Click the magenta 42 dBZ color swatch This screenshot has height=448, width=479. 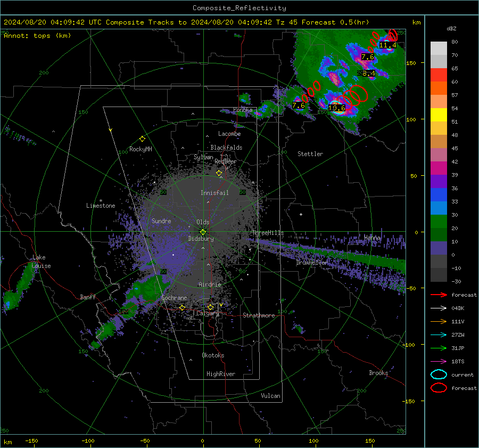[x=439, y=168]
